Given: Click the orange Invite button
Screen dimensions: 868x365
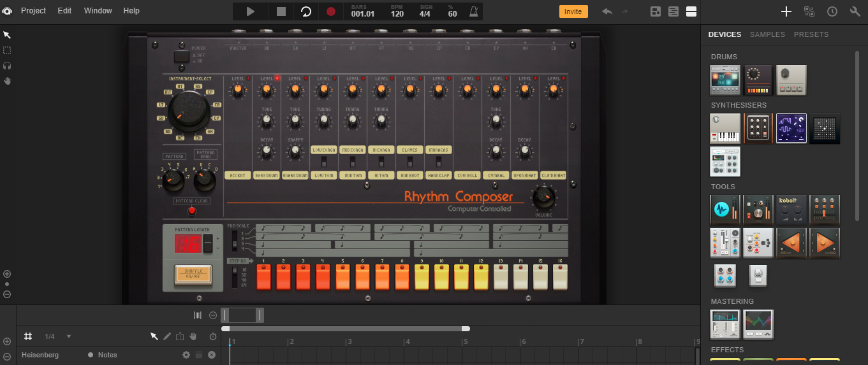Looking at the screenshot, I should [573, 11].
